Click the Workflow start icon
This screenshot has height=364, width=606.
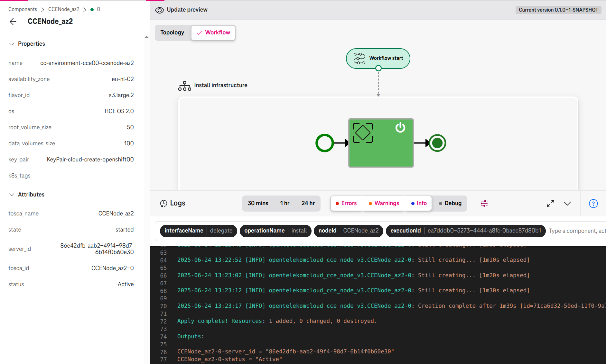[x=359, y=58]
